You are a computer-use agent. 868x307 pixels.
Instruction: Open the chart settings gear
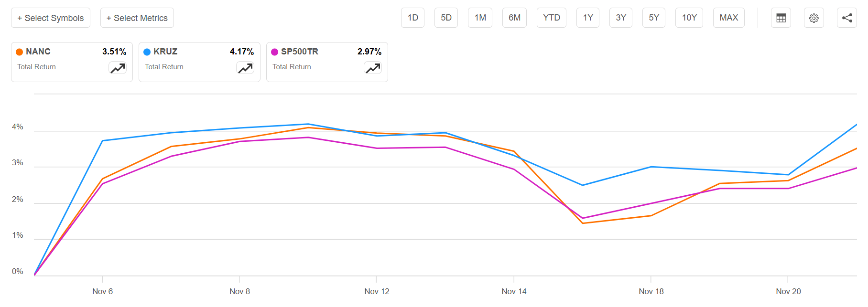pyautogui.click(x=814, y=18)
